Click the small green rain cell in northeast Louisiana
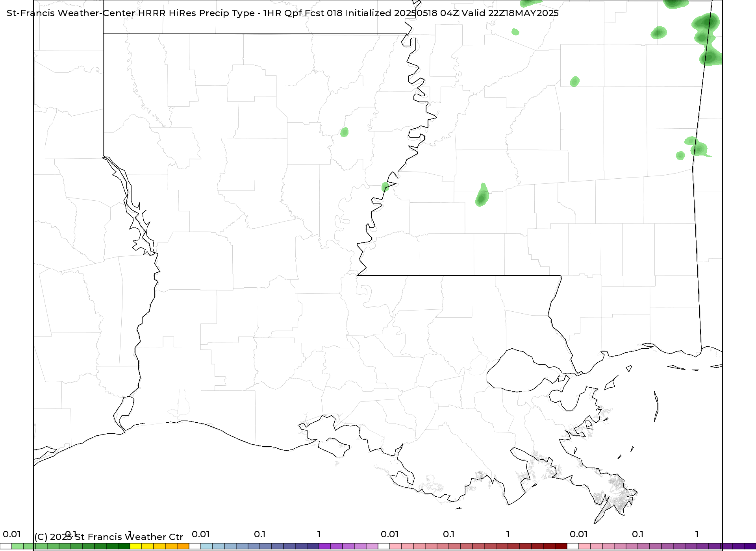The height and width of the screenshot is (551, 756). point(345,132)
